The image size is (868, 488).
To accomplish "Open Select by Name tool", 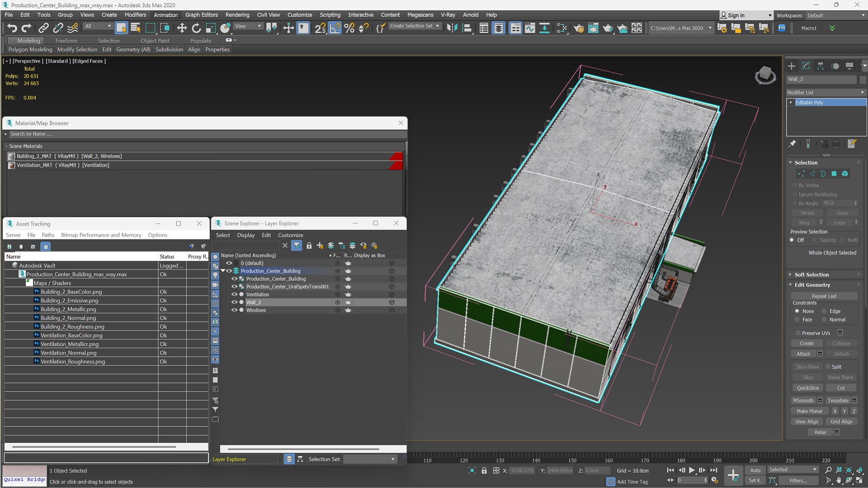I will [x=136, y=28].
